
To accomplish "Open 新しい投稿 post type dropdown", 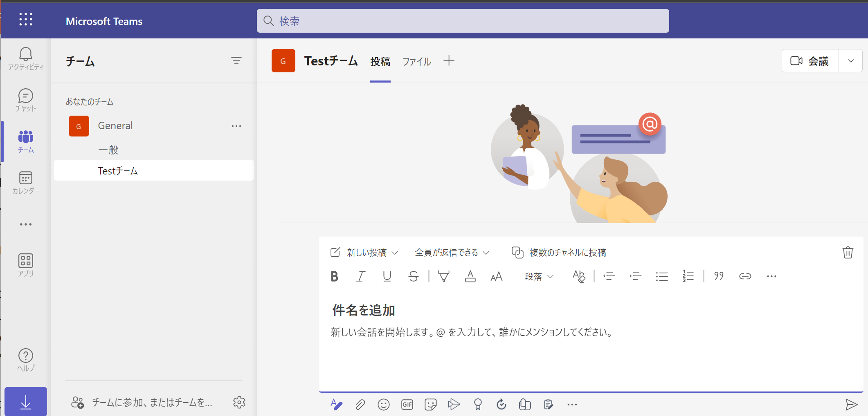I will click(364, 253).
